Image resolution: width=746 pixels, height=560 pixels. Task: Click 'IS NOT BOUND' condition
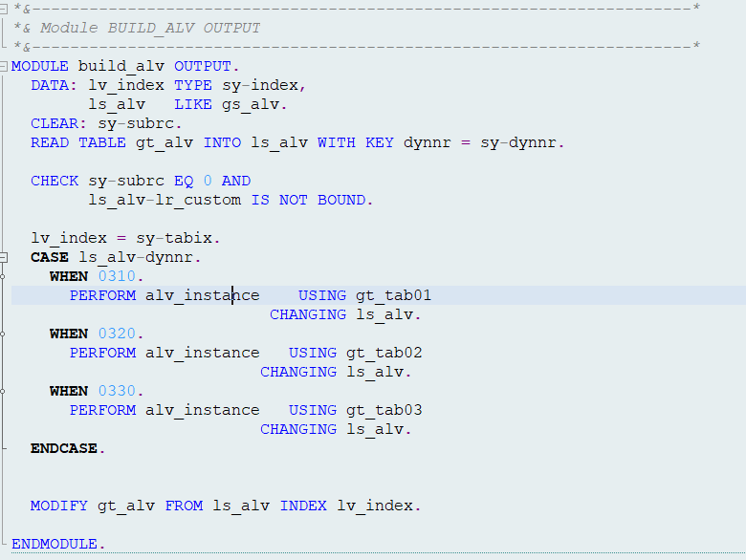(308, 200)
